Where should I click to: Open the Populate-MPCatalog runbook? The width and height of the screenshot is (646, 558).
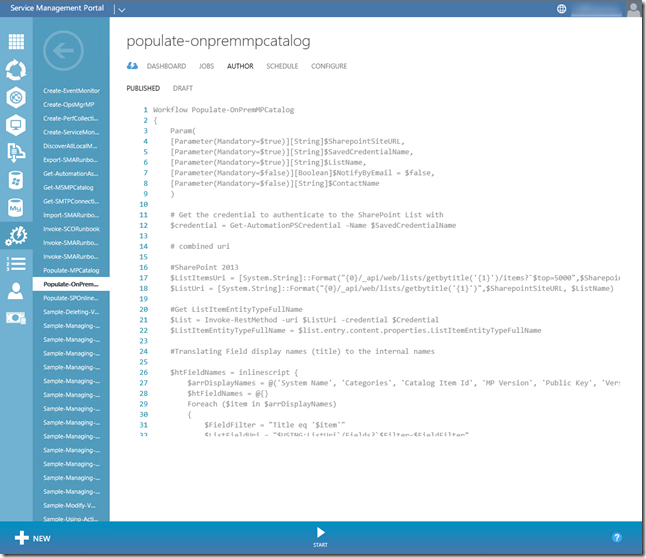pyautogui.click(x=71, y=271)
